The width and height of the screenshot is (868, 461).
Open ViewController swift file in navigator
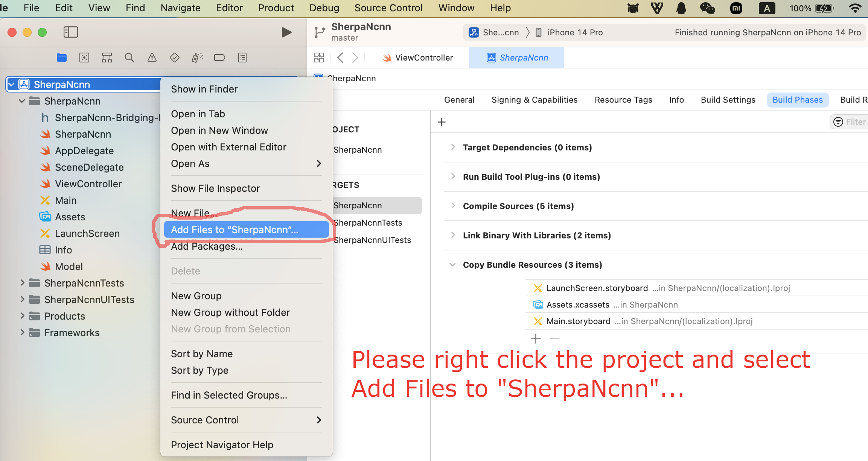(81, 184)
